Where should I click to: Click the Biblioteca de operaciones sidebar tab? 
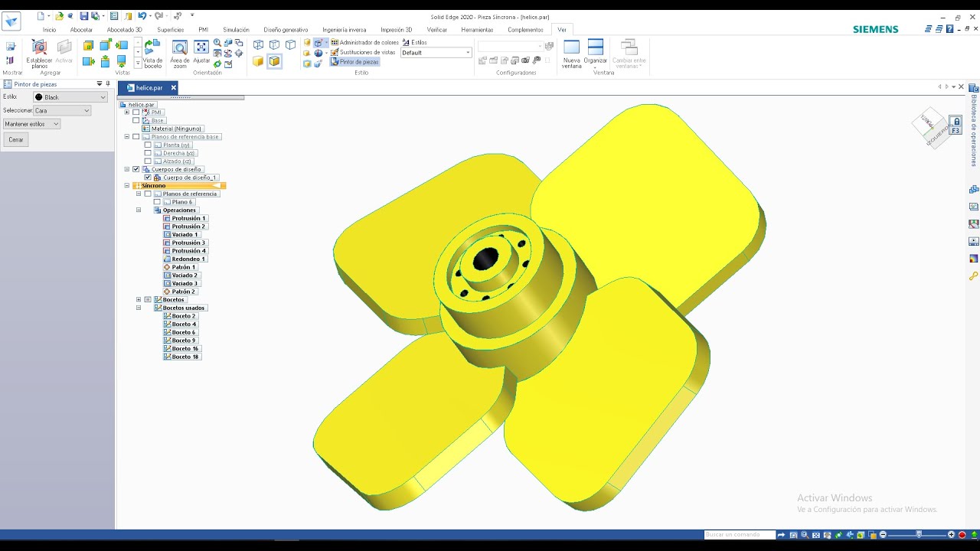[x=974, y=126]
